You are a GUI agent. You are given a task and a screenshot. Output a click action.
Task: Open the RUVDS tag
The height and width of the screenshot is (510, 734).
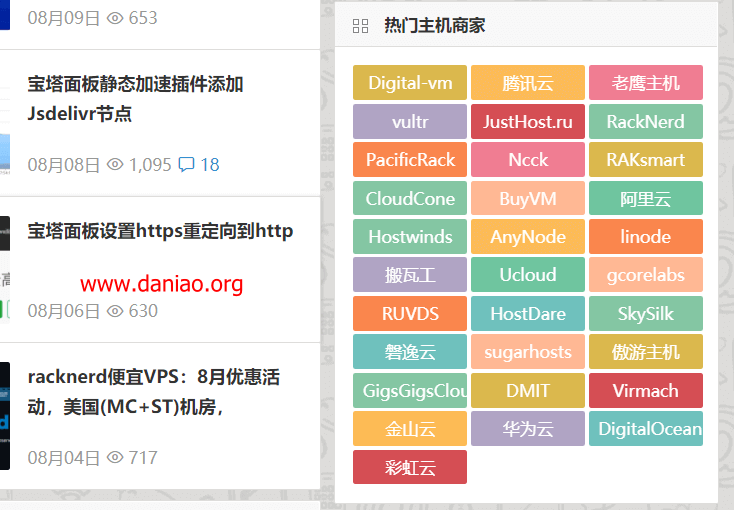tap(410, 313)
